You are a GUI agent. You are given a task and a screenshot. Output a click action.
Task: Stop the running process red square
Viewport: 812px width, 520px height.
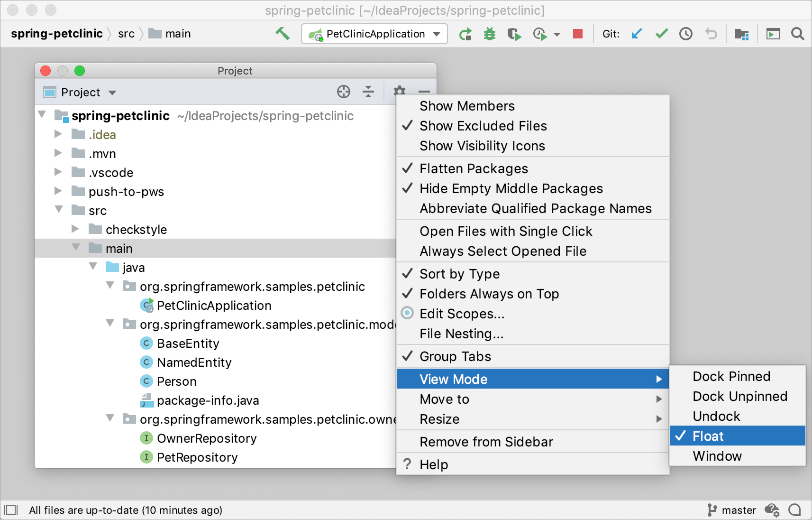(x=577, y=34)
